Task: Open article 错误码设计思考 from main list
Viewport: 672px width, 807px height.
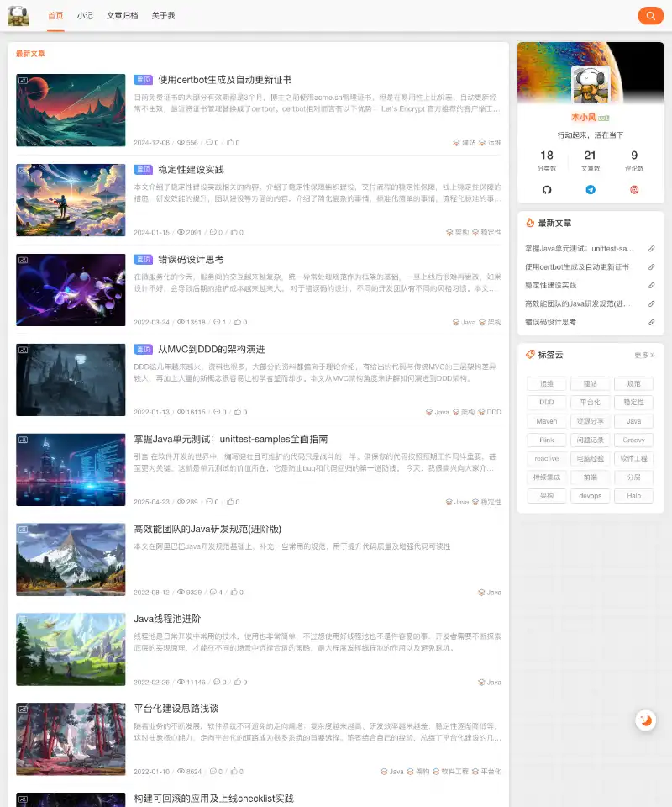Action: tap(191, 260)
